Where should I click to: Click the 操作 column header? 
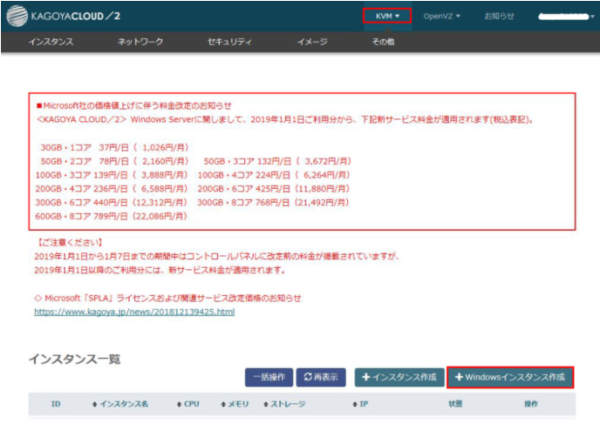coord(531,404)
